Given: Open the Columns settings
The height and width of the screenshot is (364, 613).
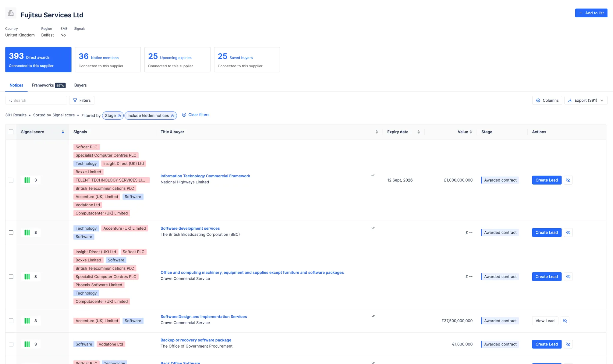Looking at the screenshot, I should coord(547,100).
